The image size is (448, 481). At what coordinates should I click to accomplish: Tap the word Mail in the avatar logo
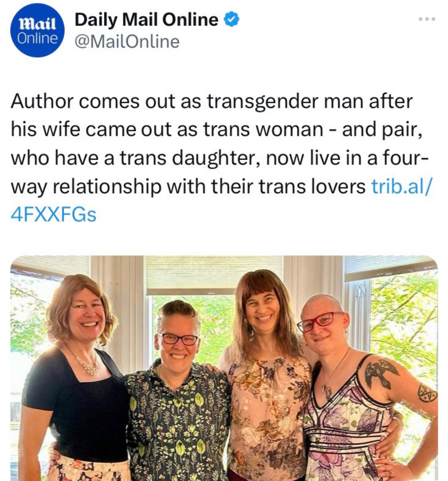point(37,24)
